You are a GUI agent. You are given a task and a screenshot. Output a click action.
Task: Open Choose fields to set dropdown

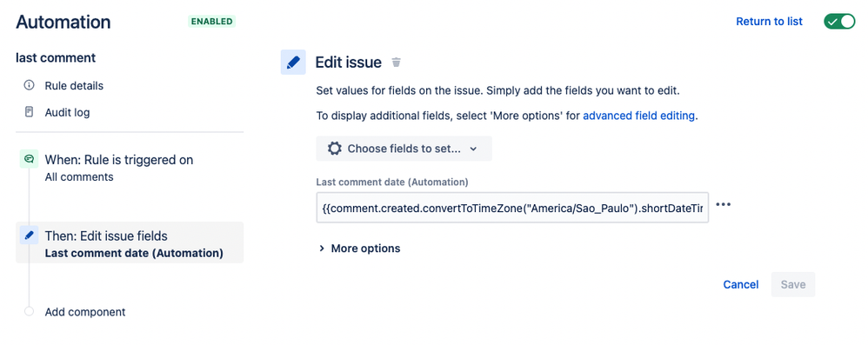click(x=404, y=149)
